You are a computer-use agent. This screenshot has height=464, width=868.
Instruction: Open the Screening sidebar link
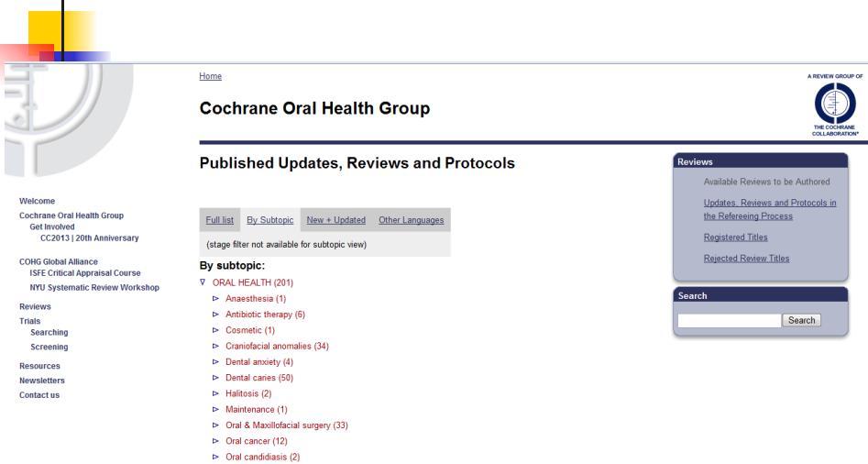click(49, 347)
